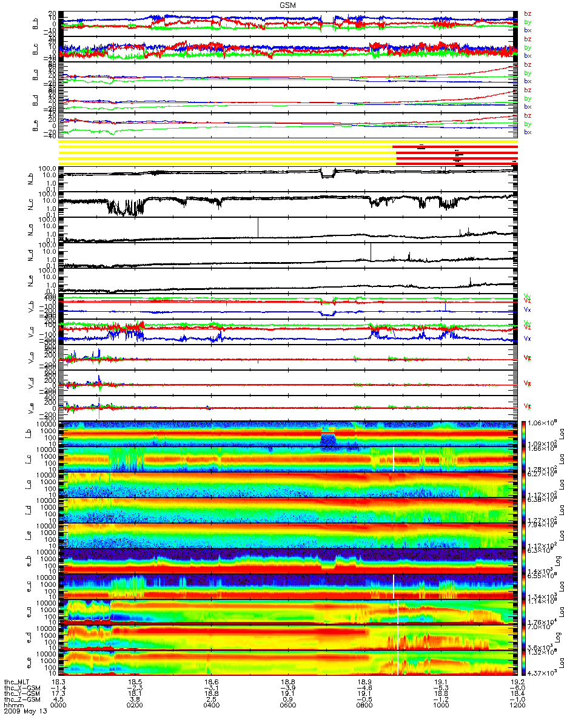Click the GSM plot title
This screenshot has height=728, width=564.
[287, 4]
